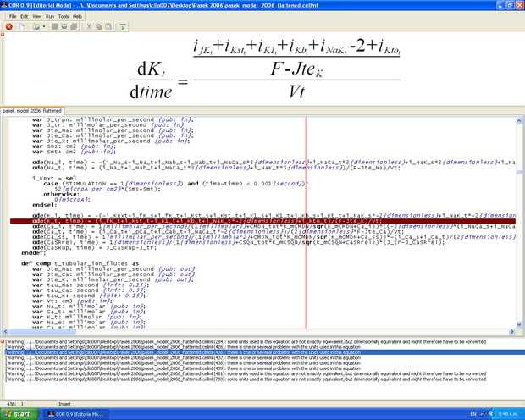Click the EN language indicator in tray
This screenshot has width=525, height=420.
[x=473, y=414]
